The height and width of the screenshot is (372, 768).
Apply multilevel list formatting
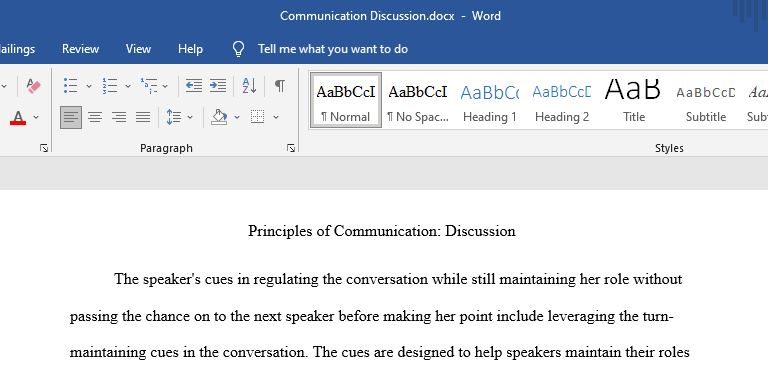[148, 86]
